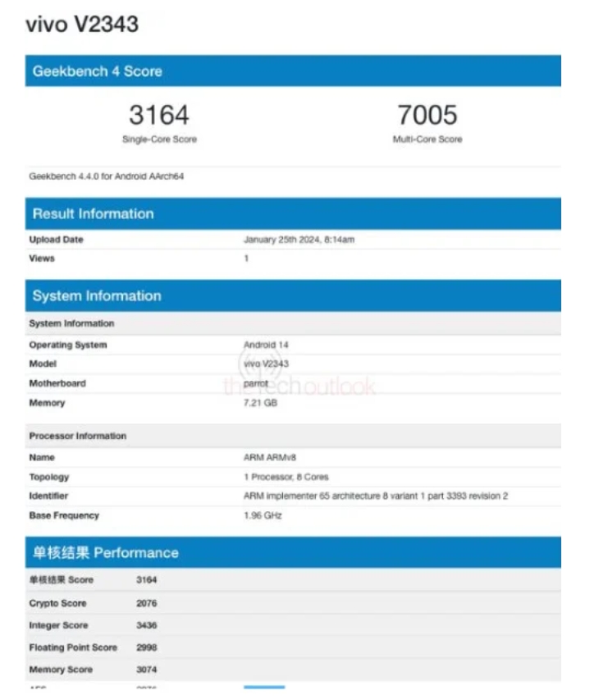Click the 'Identifier' label
Viewport: 608px width, 700px height.
(x=48, y=496)
